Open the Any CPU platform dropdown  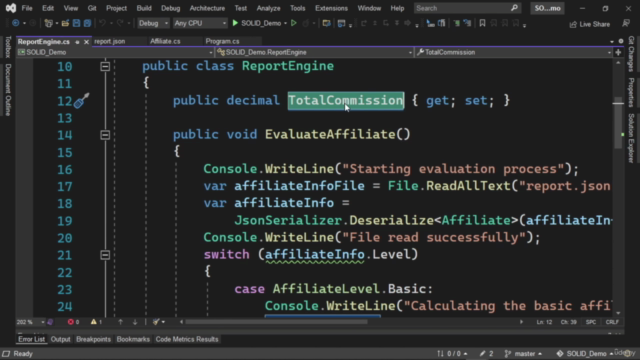pyautogui.click(x=200, y=23)
